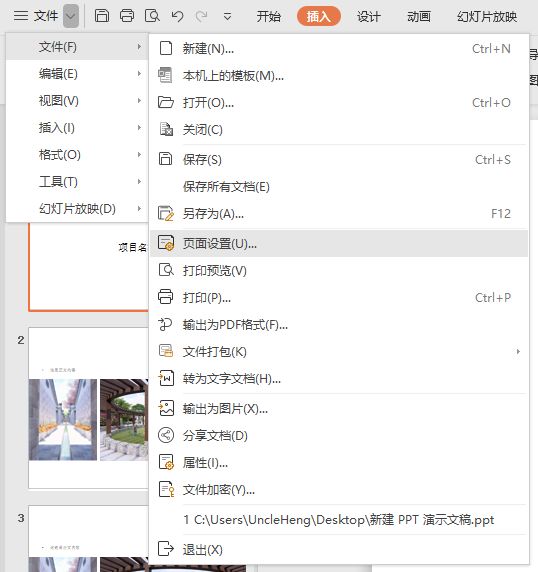The image size is (538, 572).
Task: Open 属性(I)... menu entry
Action: tap(339, 463)
